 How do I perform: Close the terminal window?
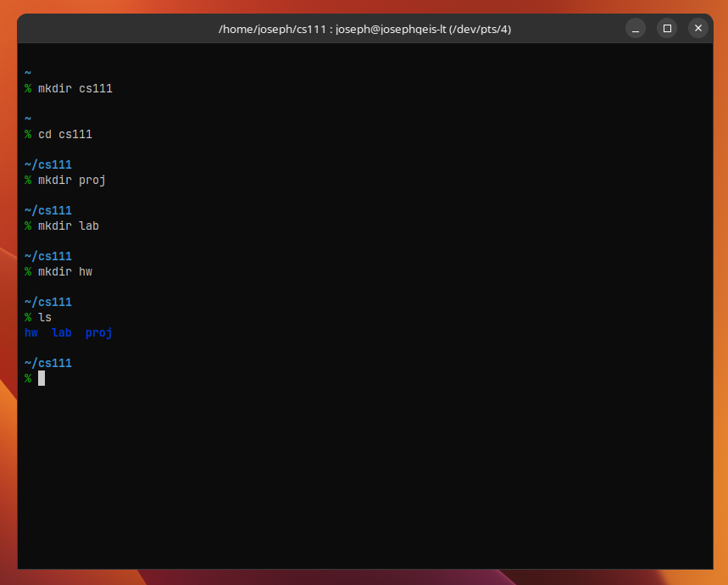tap(697, 28)
